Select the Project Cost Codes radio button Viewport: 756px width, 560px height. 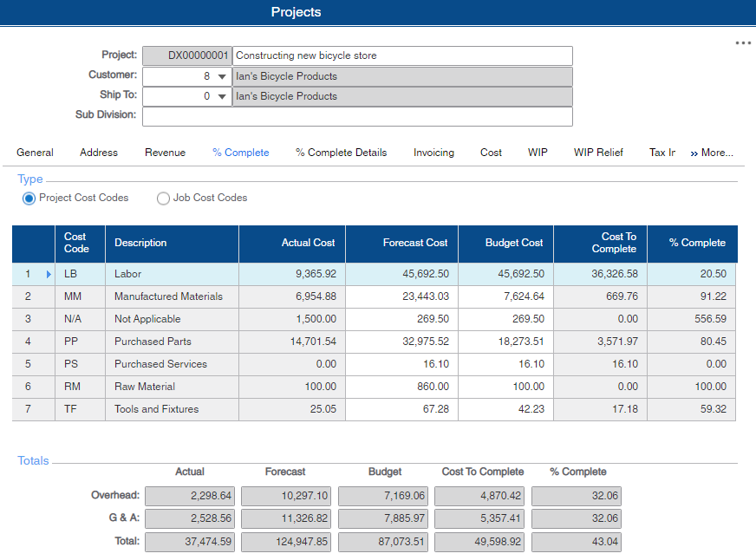coord(29,199)
